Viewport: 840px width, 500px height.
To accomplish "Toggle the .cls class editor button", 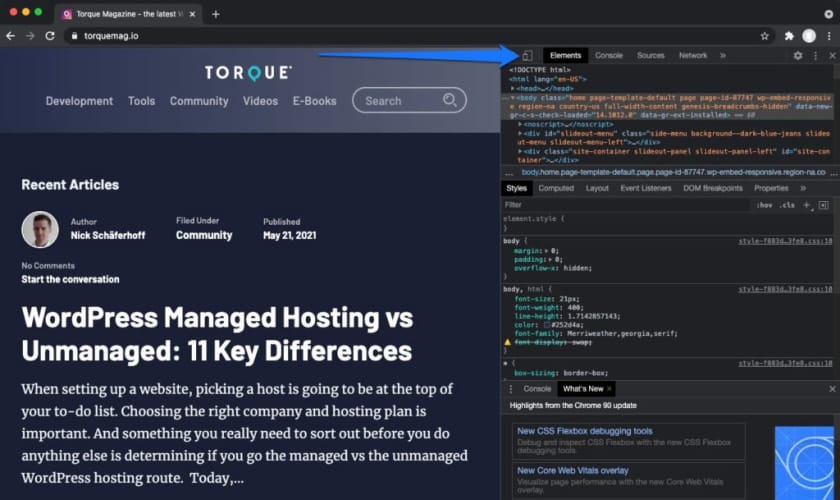I will (x=787, y=205).
